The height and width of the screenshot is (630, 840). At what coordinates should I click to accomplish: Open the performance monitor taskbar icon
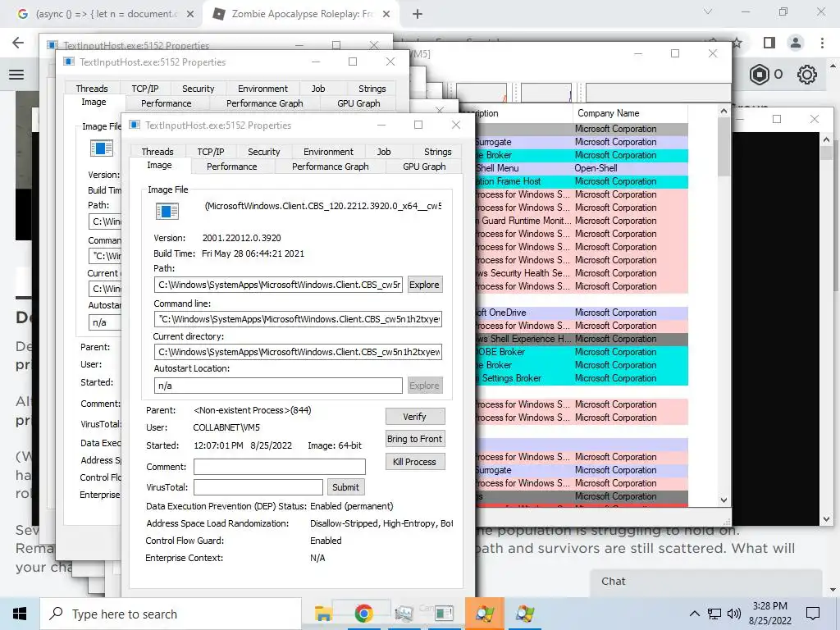pos(404,614)
